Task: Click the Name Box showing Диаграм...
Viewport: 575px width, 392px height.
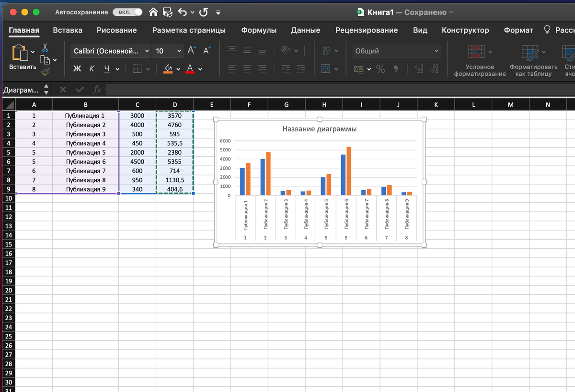Action: (x=21, y=90)
